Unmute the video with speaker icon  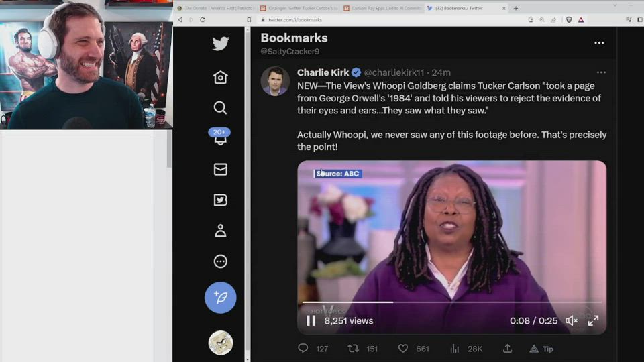572,321
